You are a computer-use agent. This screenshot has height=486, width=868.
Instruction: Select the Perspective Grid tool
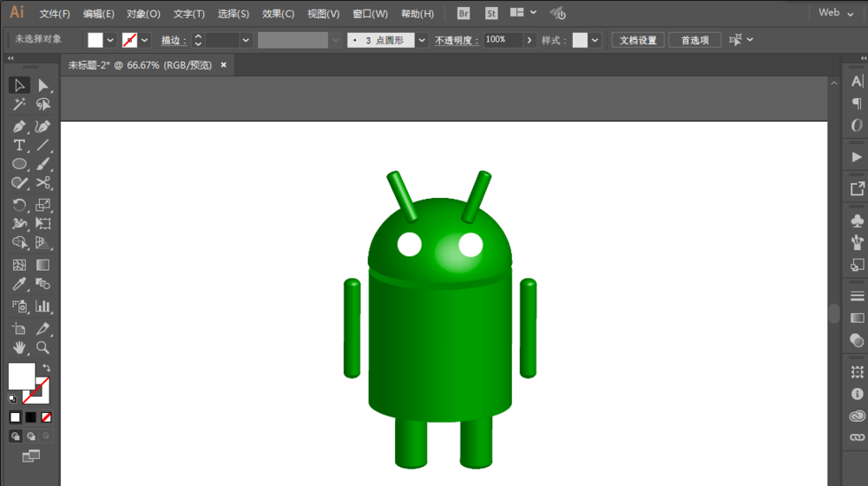point(43,242)
